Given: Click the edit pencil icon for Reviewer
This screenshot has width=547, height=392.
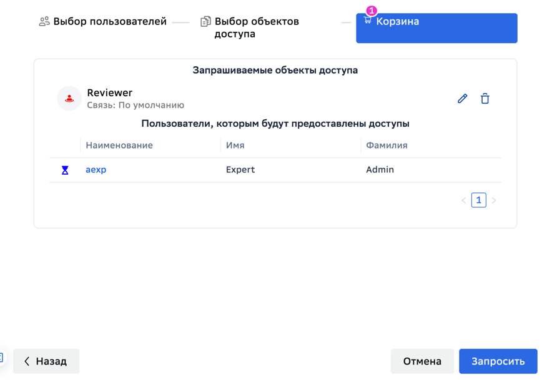Looking at the screenshot, I should tap(462, 99).
